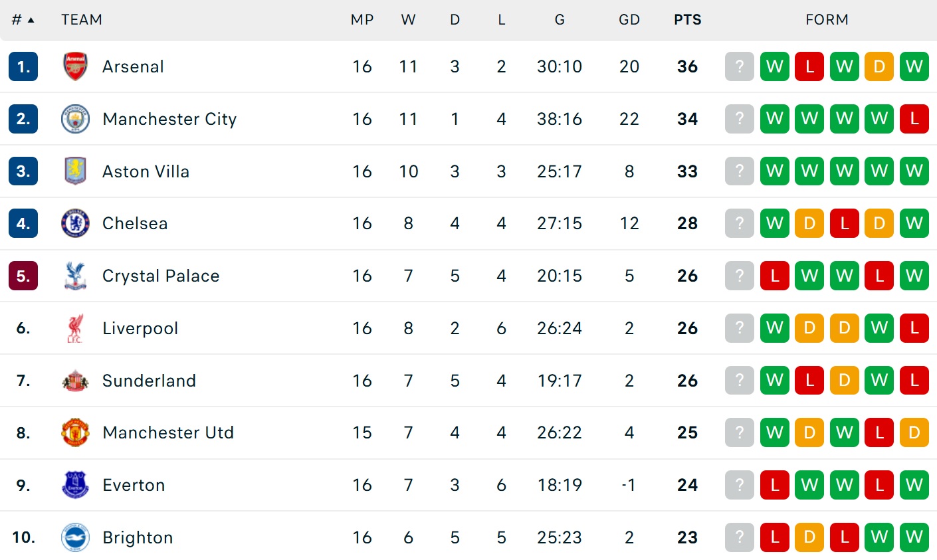Click the Arsenal club crest icon
The height and width of the screenshot is (560, 937).
[x=75, y=66]
